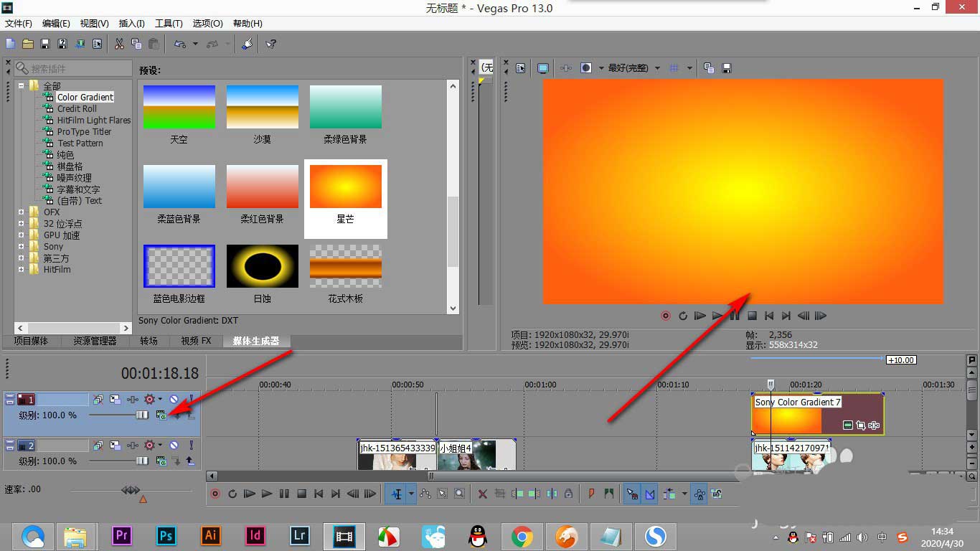
Task: Open the 选项(O) menu
Action: tap(208, 24)
